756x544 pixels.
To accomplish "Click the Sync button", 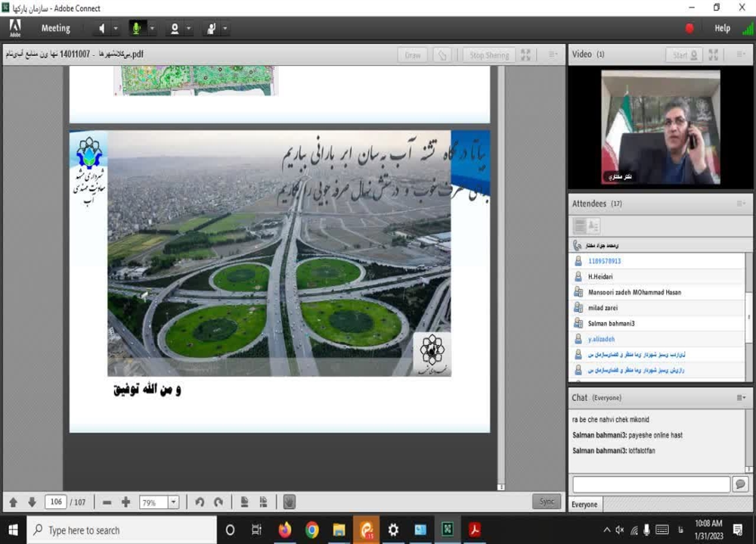I will (546, 502).
